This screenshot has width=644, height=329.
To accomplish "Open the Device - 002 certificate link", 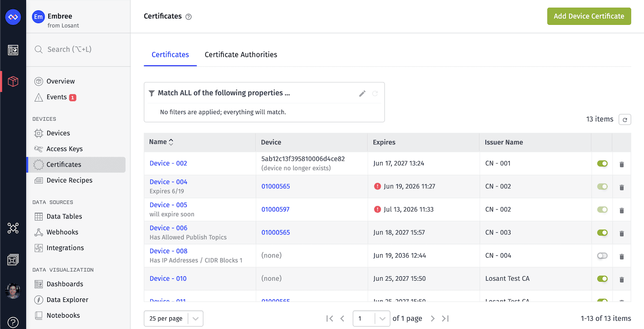I will coord(168,163).
